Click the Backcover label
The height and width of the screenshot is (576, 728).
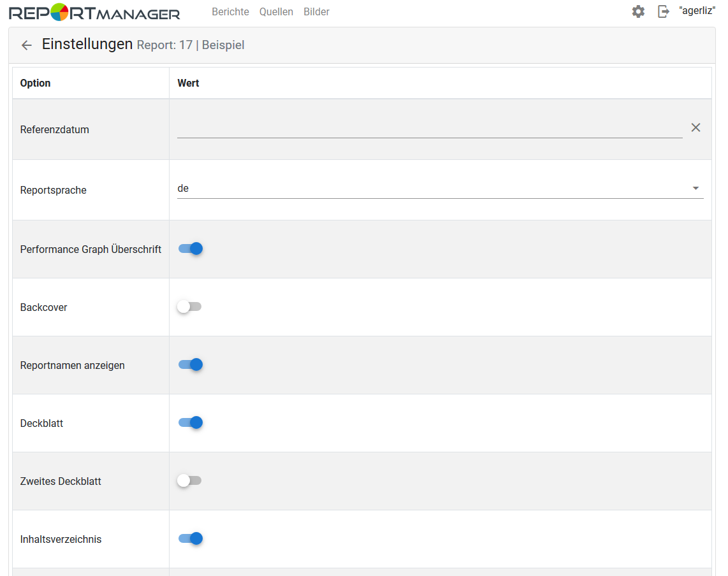tap(43, 307)
